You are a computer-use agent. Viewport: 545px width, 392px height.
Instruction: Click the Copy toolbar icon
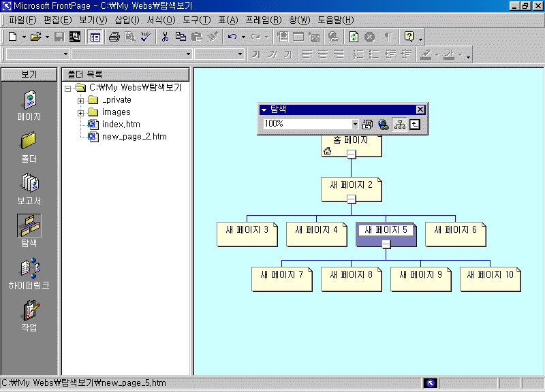[181, 37]
